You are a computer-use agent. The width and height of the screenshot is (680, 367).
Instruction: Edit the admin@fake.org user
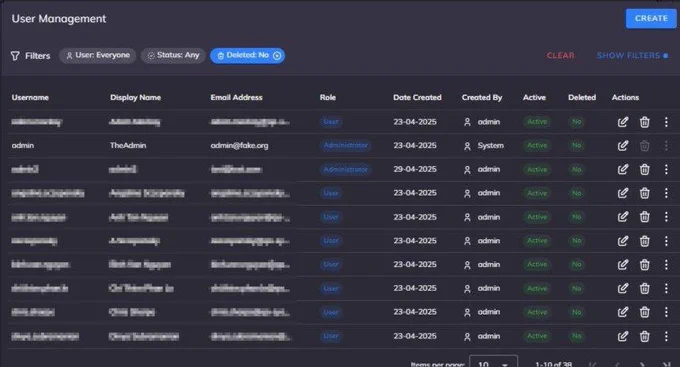click(623, 146)
